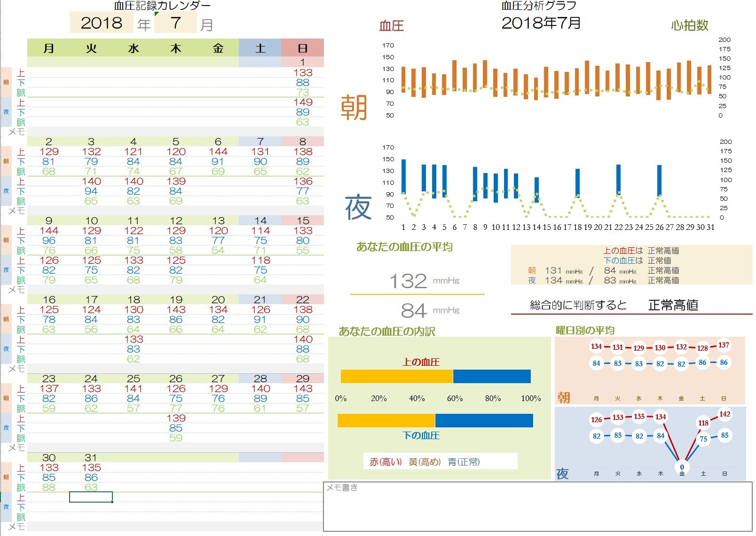Click the 日 weekday header in calendar
The height and width of the screenshot is (536, 756).
click(303, 48)
